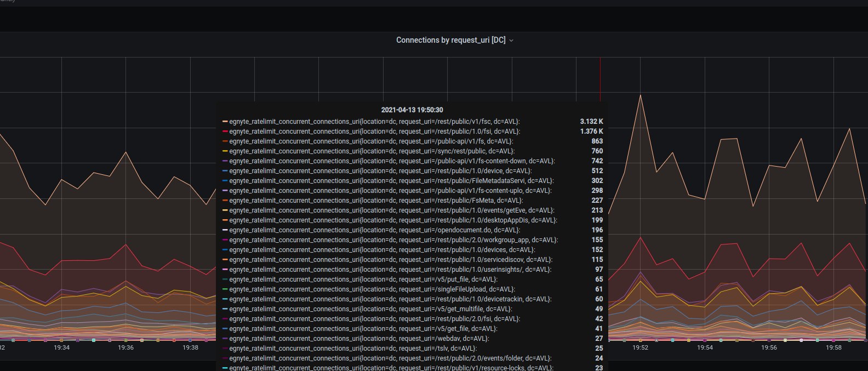The image size is (868, 371).
Task: Click the 19:36 time axis label
Action: pos(126,347)
